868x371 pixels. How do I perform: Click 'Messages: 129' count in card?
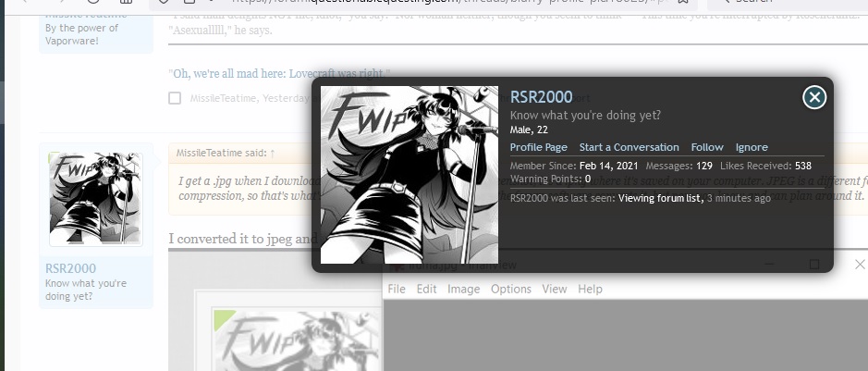[679, 166]
